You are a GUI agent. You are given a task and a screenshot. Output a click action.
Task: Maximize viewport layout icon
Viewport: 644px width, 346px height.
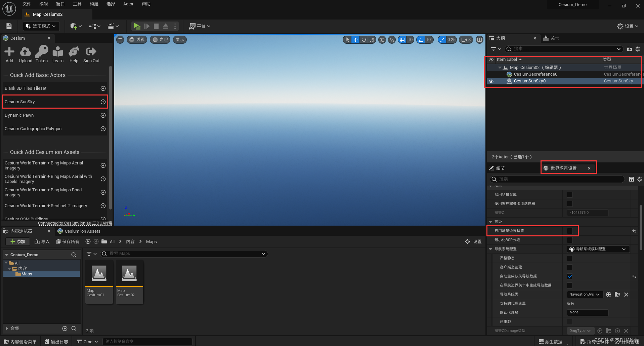(480, 40)
